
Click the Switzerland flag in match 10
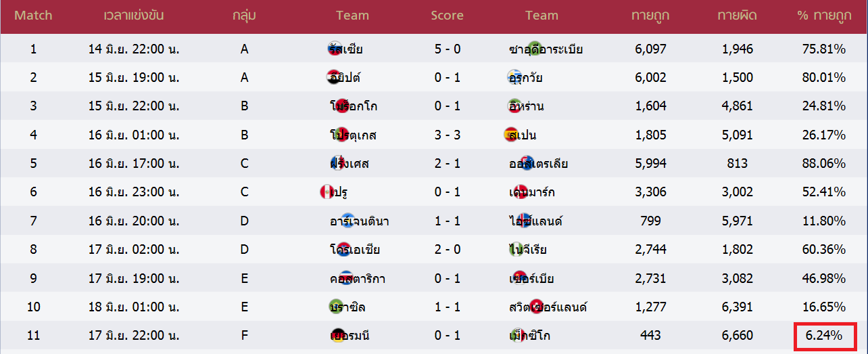pyautogui.click(x=537, y=307)
